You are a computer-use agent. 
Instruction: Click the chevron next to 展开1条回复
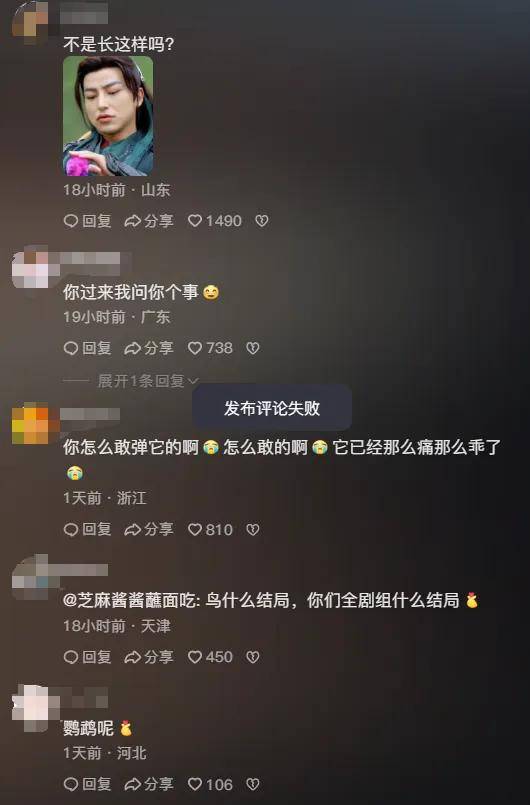point(194,381)
